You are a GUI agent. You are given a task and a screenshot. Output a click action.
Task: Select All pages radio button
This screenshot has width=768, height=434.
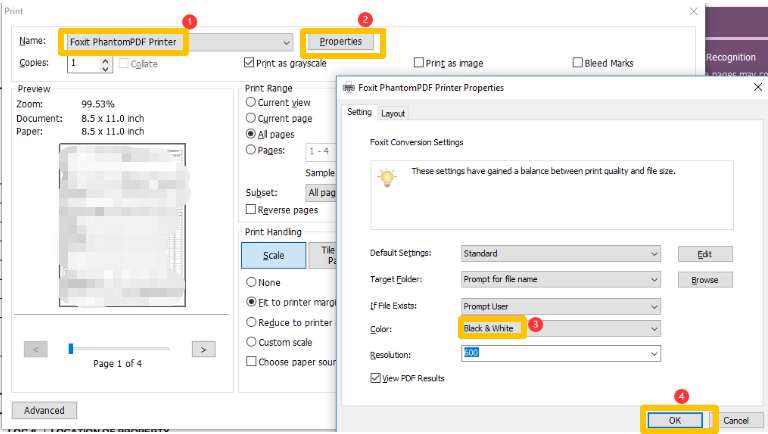(x=251, y=134)
